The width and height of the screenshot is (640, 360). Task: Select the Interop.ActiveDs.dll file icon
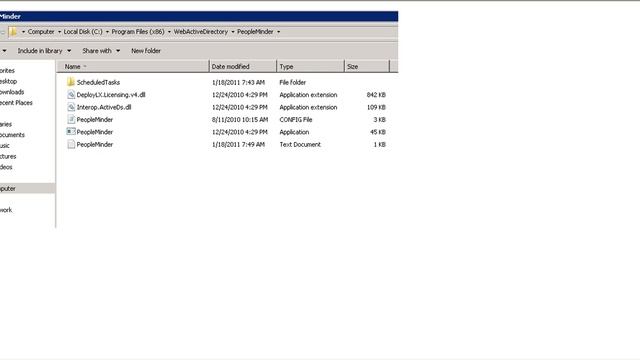[71, 107]
